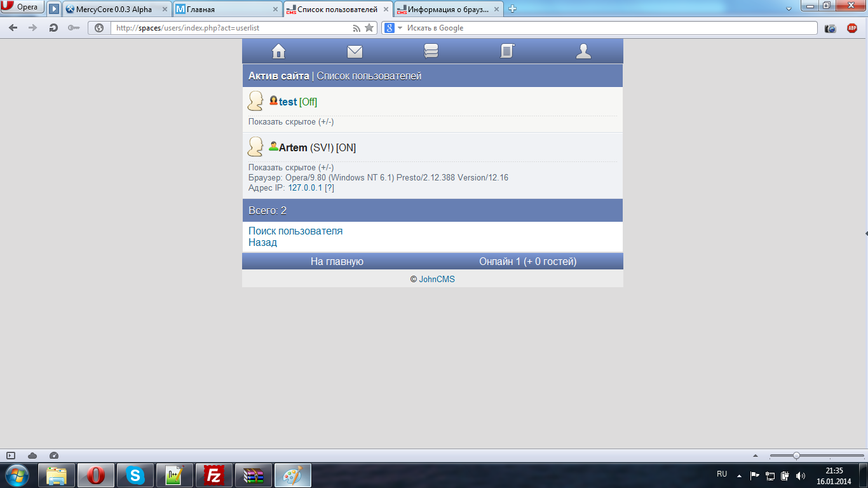Show hidden tray icons arrow
The height and width of the screenshot is (488, 868).
(x=739, y=475)
